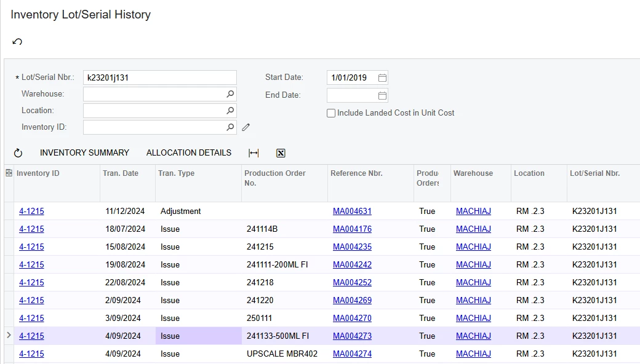Screen dimensions: 640x364
Task: Click inside the Lot/Serial Nbr. input field
Action: [x=159, y=77]
